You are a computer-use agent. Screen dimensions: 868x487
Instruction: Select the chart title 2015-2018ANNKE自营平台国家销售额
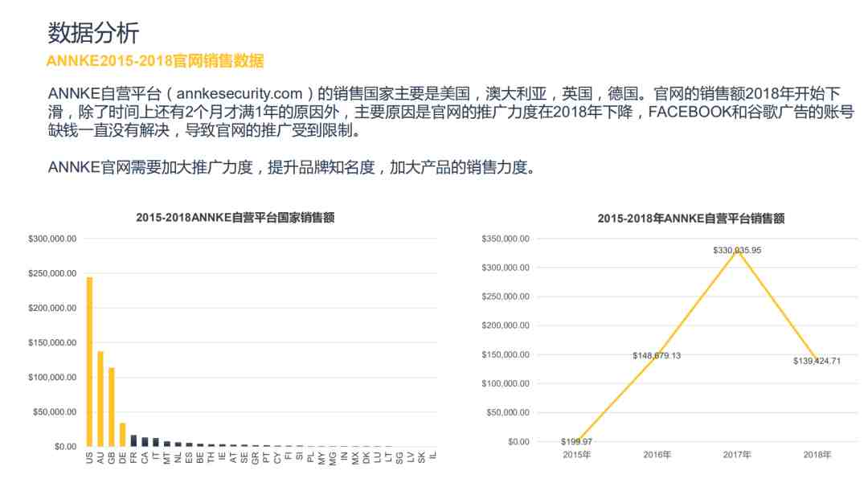click(x=235, y=218)
